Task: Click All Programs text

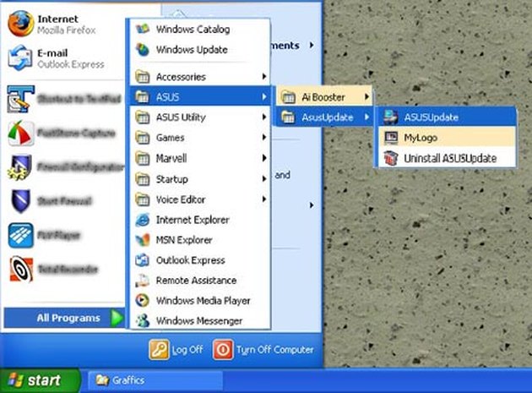Action: [x=68, y=319]
